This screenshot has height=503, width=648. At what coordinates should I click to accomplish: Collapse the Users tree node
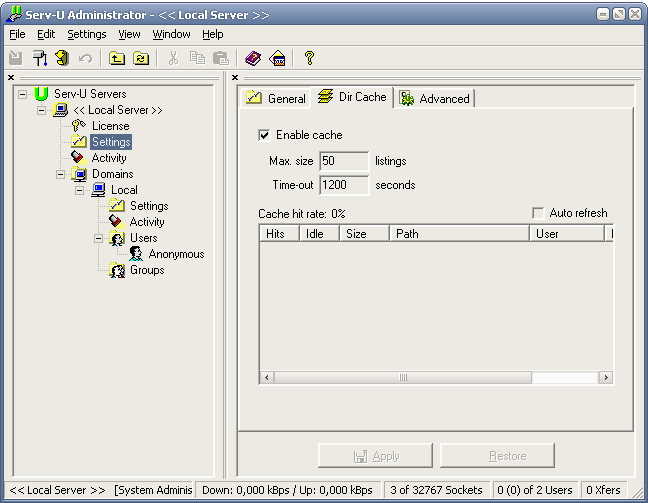pyautogui.click(x=98, y=238)
